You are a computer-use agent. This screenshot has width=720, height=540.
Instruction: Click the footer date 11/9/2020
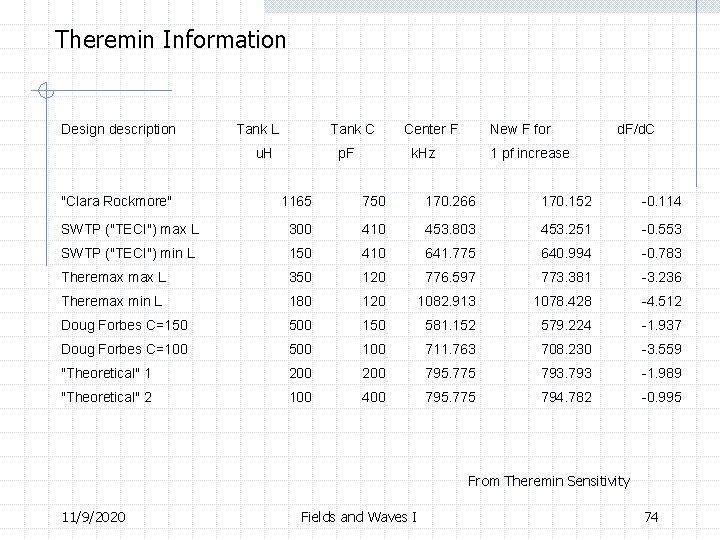click(94, 517)
